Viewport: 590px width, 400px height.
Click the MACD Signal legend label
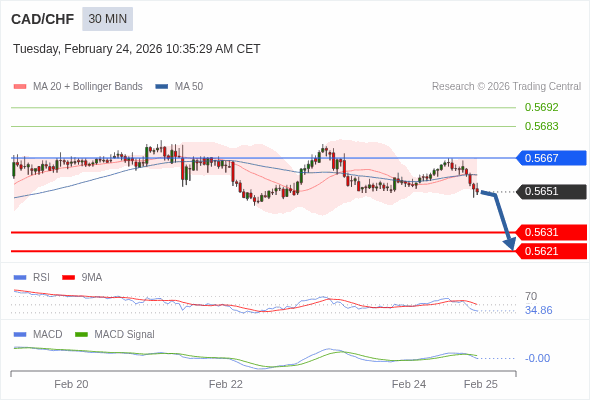pos(125,335)
